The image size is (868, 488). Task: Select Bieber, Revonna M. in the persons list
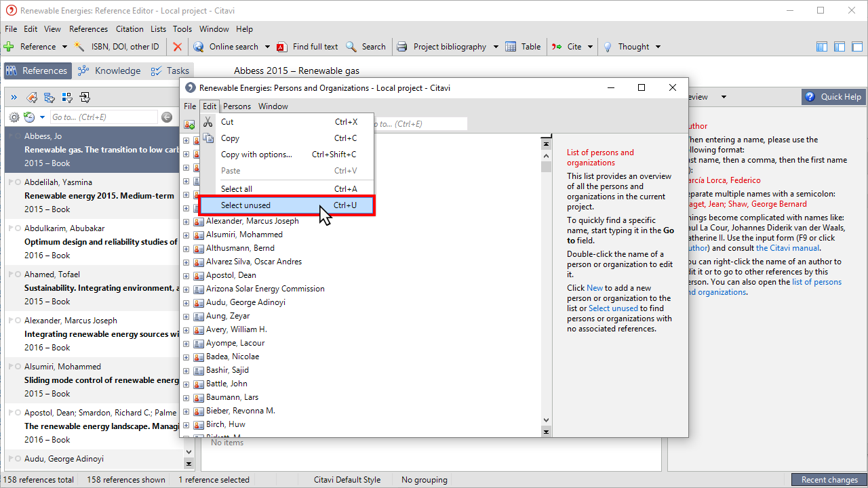241,411
